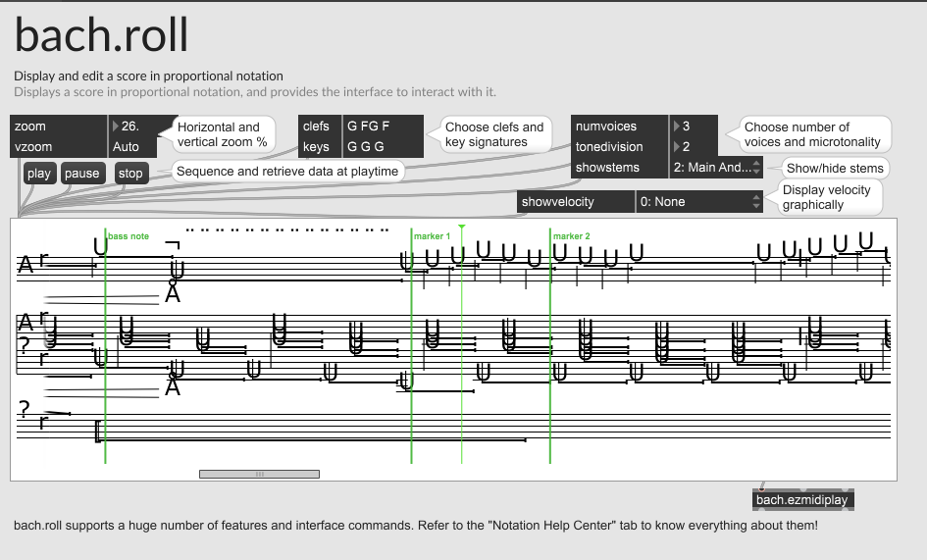This screenshot has width=927, height=560.
Task: Open the showstems dropdown menu
Action: 716,168
